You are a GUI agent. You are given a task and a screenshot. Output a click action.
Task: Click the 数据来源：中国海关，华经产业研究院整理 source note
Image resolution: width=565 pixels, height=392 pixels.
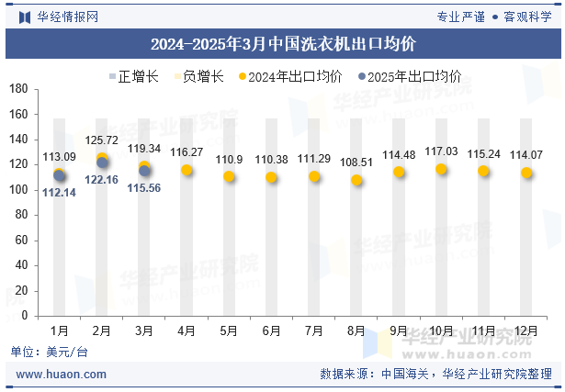[436, 374]
